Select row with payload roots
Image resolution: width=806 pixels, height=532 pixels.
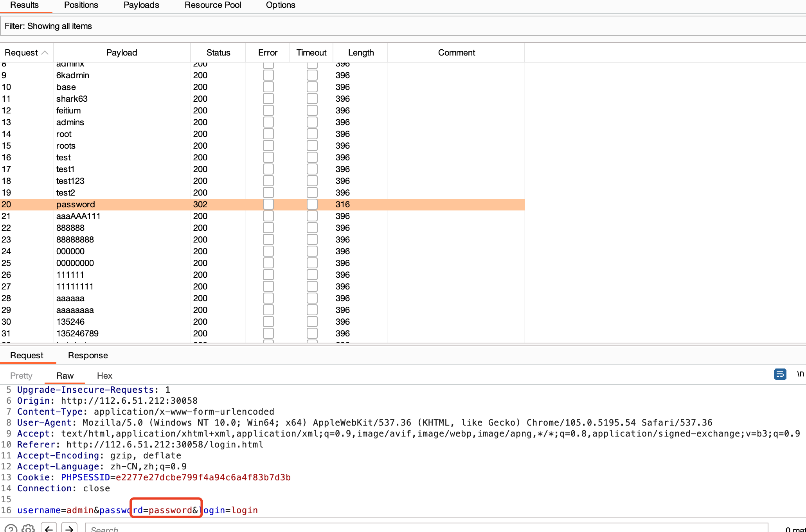coord(262,146)
